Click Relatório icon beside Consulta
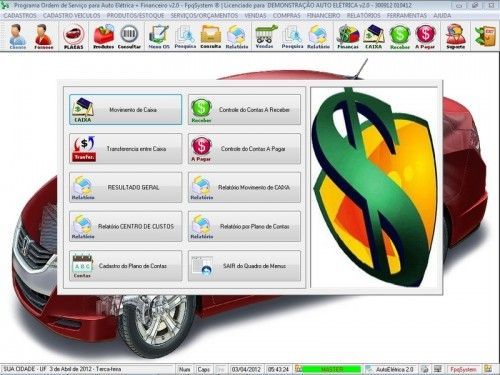Viewport: 500px width, 375px height. [237, 37]
